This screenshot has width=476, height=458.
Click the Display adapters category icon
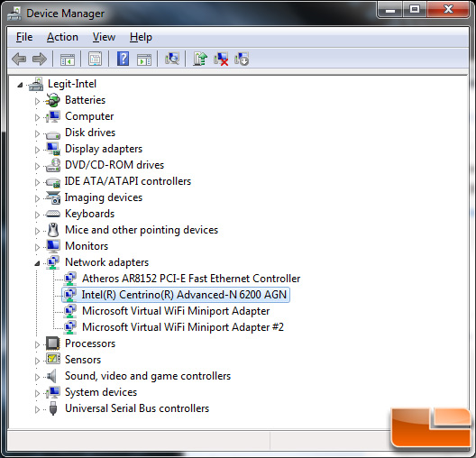pos(53,149)
